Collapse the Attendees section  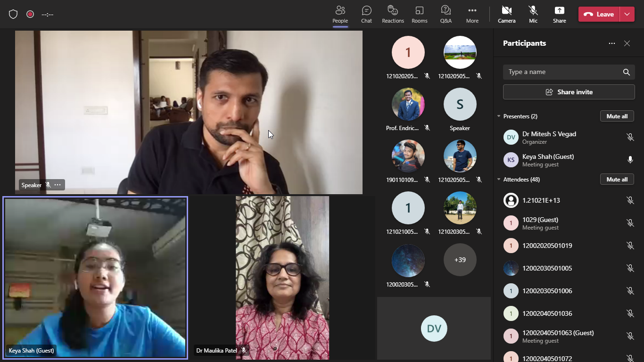(x=499, y=180)
